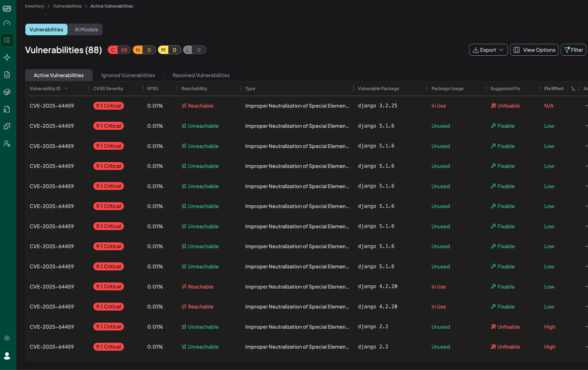This screenshot has height=370, width=588.
Task: Click the Vulnerabilities breadcrumb link
Action: click(67, 6)
